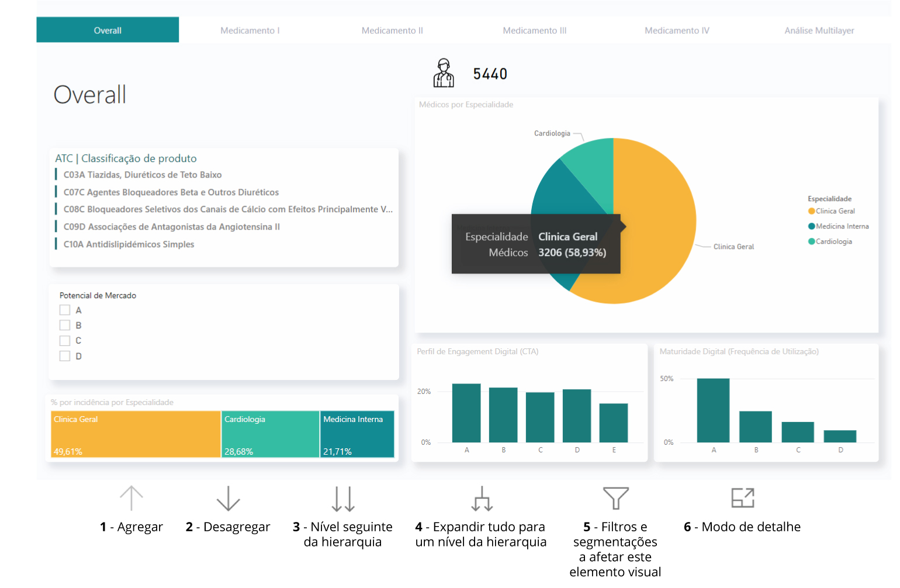Switch to the Medicamento I tab
The width and height of the screenshot is (900, 588).
click(x=250, y=30)
